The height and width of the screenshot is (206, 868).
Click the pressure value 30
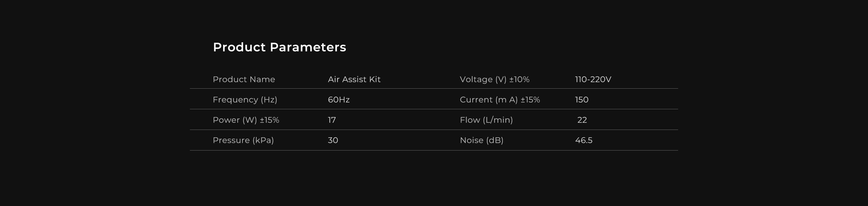[x=333, y=140]
